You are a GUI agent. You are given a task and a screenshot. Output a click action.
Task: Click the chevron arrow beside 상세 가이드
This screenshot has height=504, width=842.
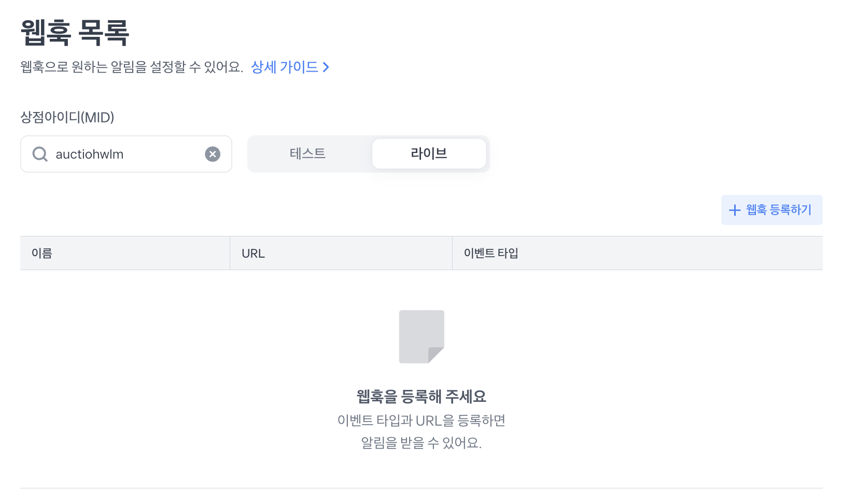point(326,67)
